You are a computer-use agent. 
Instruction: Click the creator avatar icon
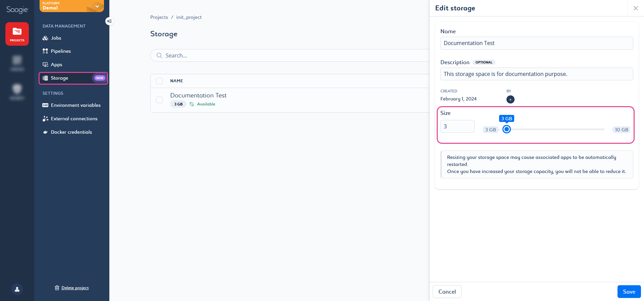click(510, 99)
